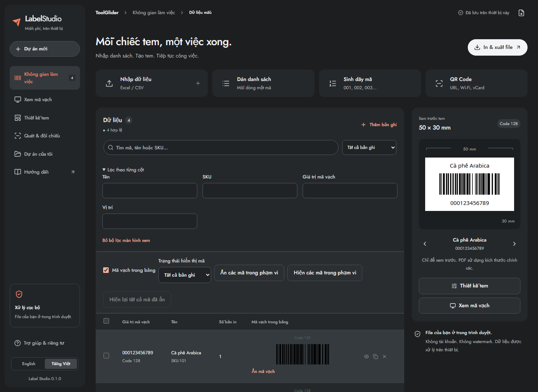Click the plus icon on Nhập dữ liệu card
Screen dimensions: 538x392
198,83
